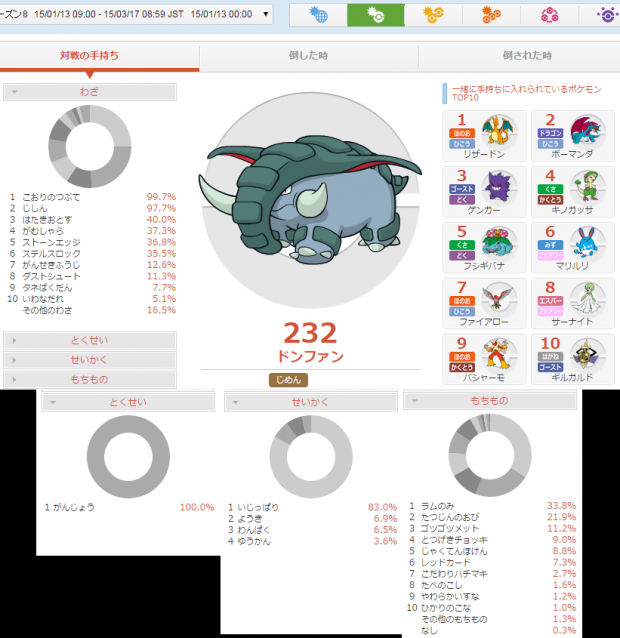Screen dimensions: 620x638
Task: Select move はたきおとす in list
Action: tap(92, 220)
